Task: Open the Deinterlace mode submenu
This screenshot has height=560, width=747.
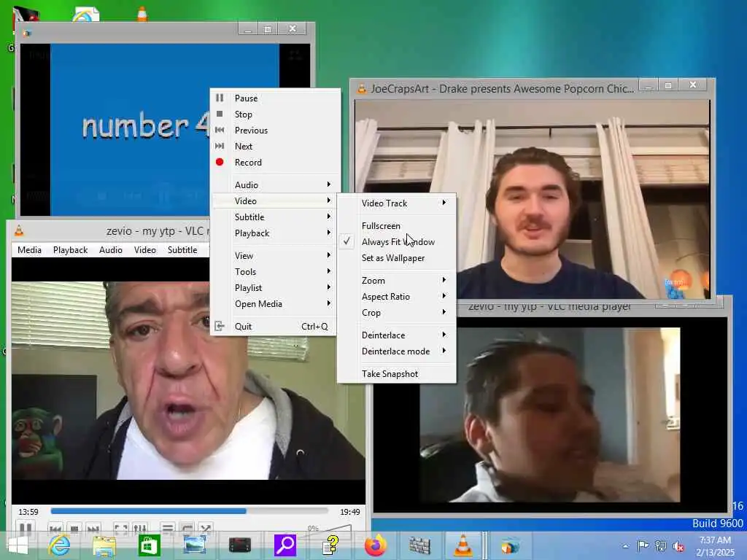Action: tap(396, 351)
